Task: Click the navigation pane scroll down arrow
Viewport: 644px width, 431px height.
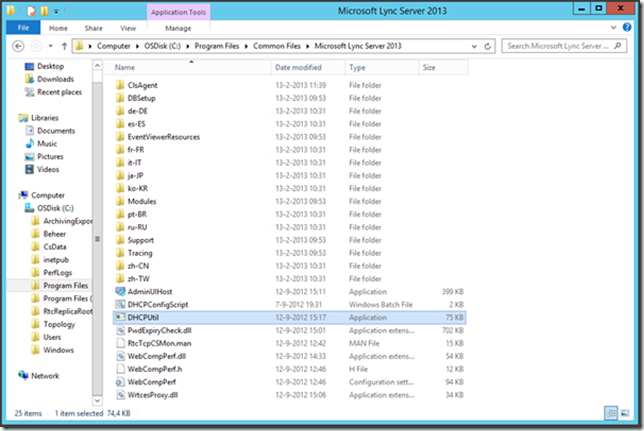Action: 97,400
